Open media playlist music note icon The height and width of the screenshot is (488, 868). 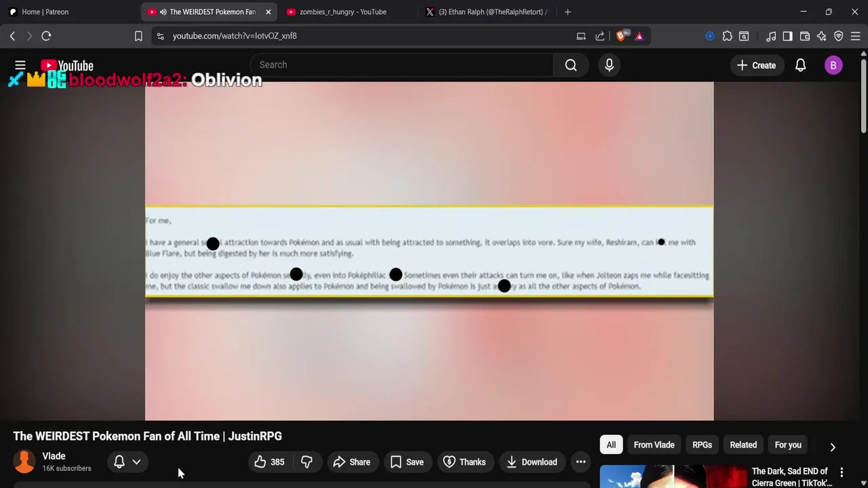(x=771, y=36)
